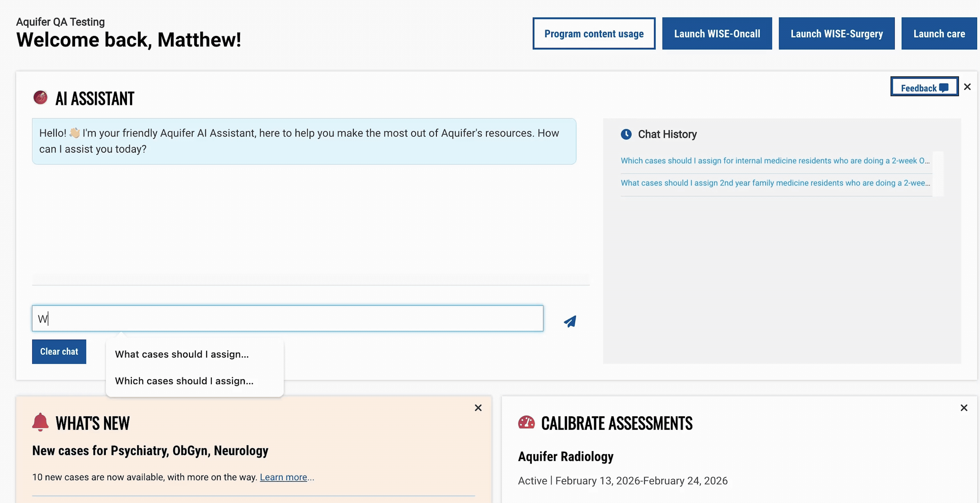Click the AI Assistant logo icon
The width and height of the screenshot is (980, 503).
(40, 98)
